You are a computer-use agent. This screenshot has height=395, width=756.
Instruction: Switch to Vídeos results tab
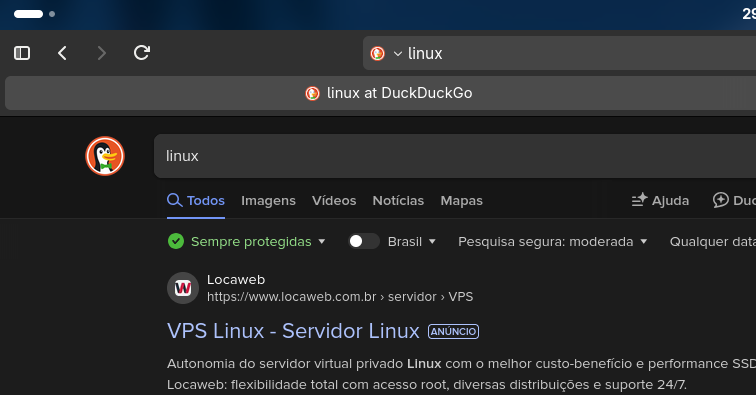click(x=334, y=201)
